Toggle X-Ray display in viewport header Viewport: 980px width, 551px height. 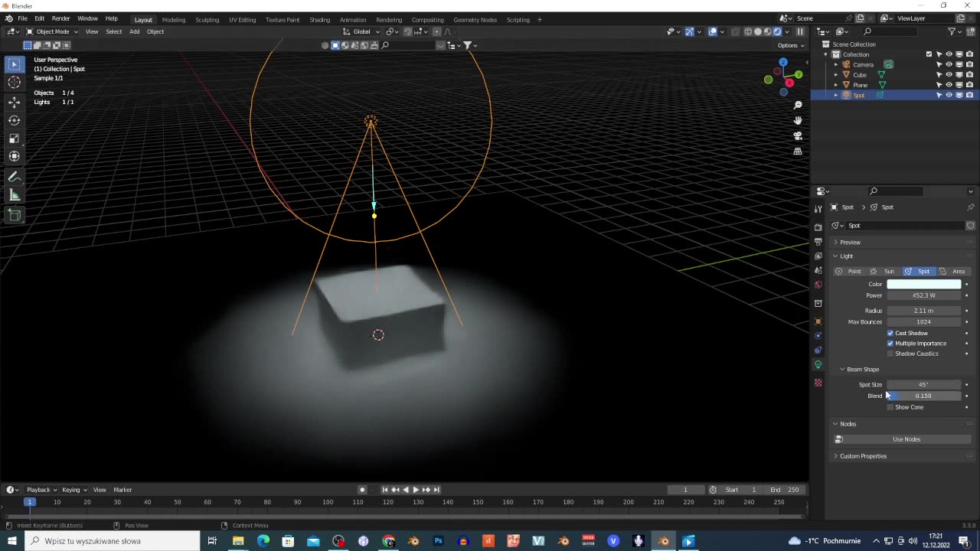[735, 31]
